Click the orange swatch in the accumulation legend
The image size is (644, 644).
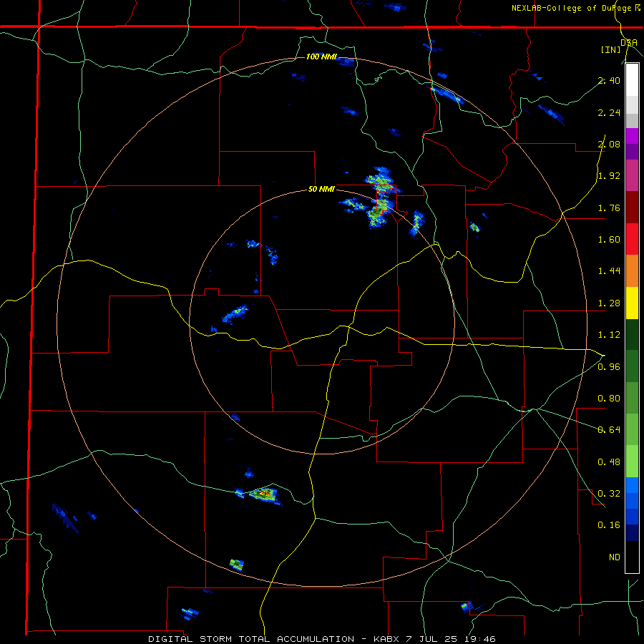pos(632,271)
